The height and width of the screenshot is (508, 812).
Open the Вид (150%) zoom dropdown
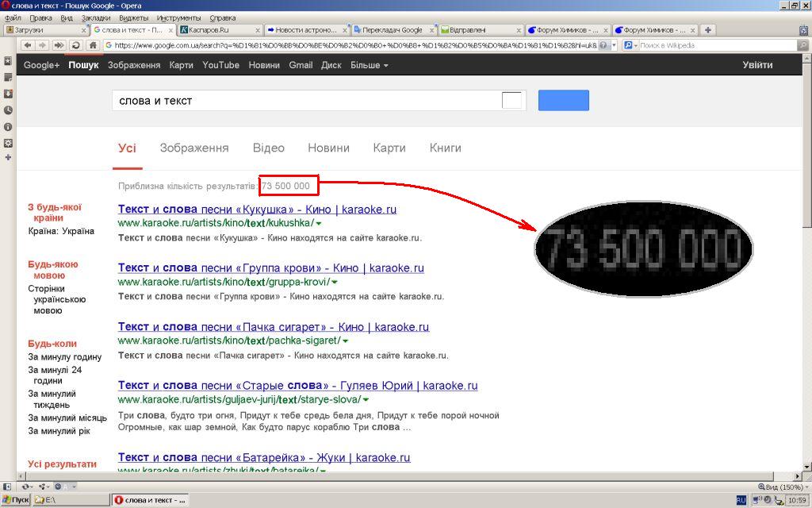pos(783,487)
